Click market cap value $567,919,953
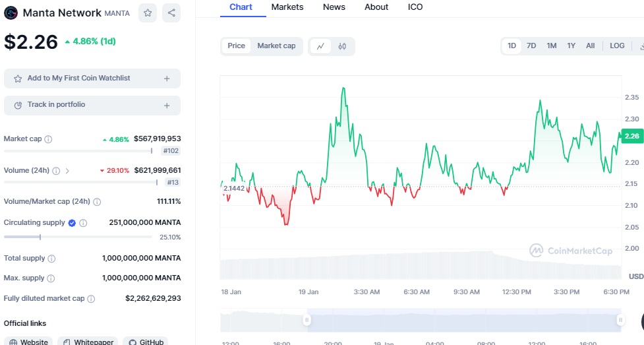644x345 pixels. point(158,139)
